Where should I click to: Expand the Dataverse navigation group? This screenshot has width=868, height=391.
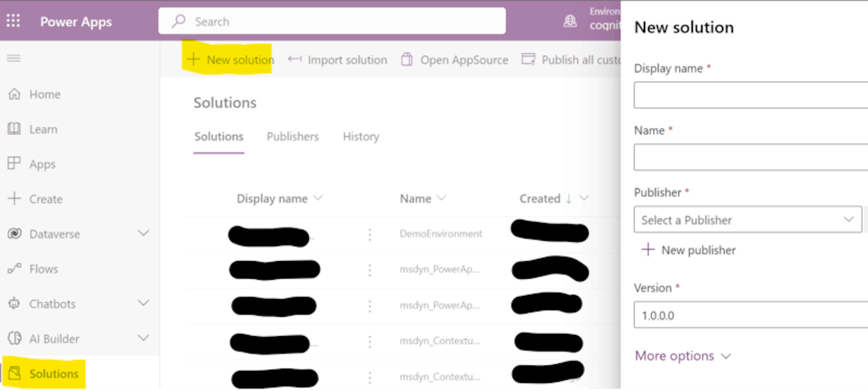click(x=143, y=234)
